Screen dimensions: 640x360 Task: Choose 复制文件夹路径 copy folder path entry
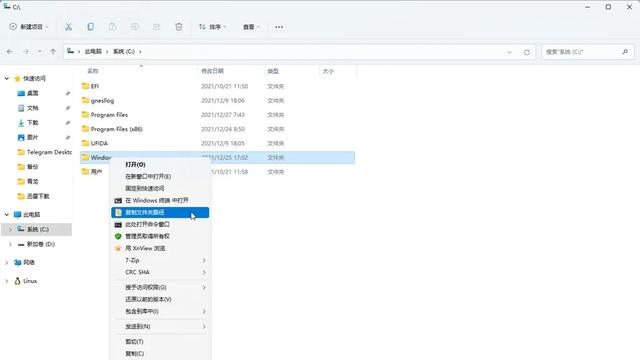[x=160, y=212]
